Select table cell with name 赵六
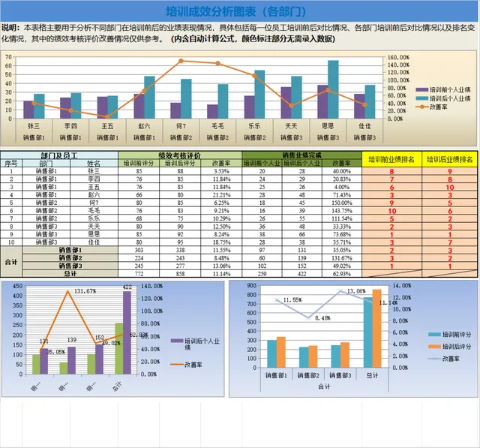Screen dimensions: 480x448 coord(94,195)
